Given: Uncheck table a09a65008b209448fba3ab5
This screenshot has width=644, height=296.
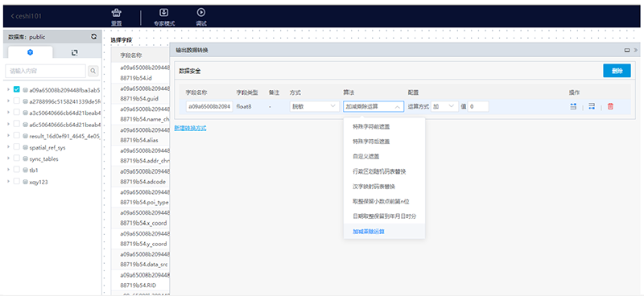Looking at the screenshot, I should tap(17, 88).
